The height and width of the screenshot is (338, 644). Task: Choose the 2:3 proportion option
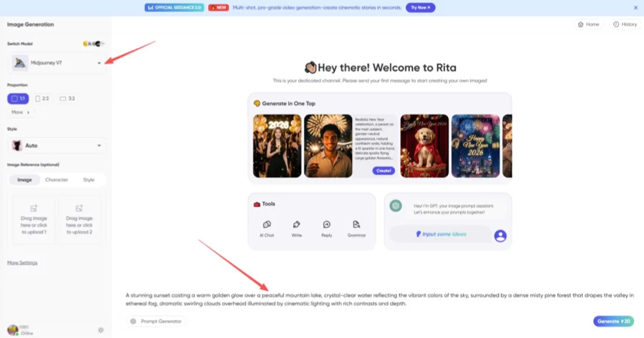[42, 99]
